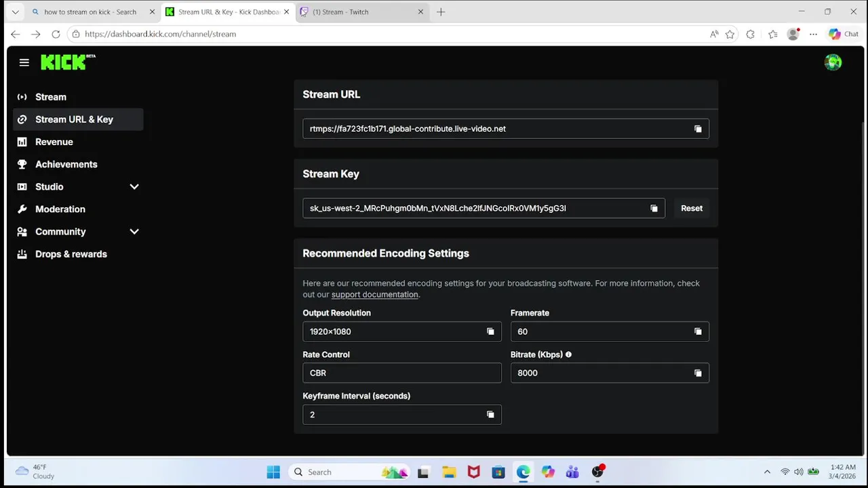Add this page to favorites

[x=730, y=34]
